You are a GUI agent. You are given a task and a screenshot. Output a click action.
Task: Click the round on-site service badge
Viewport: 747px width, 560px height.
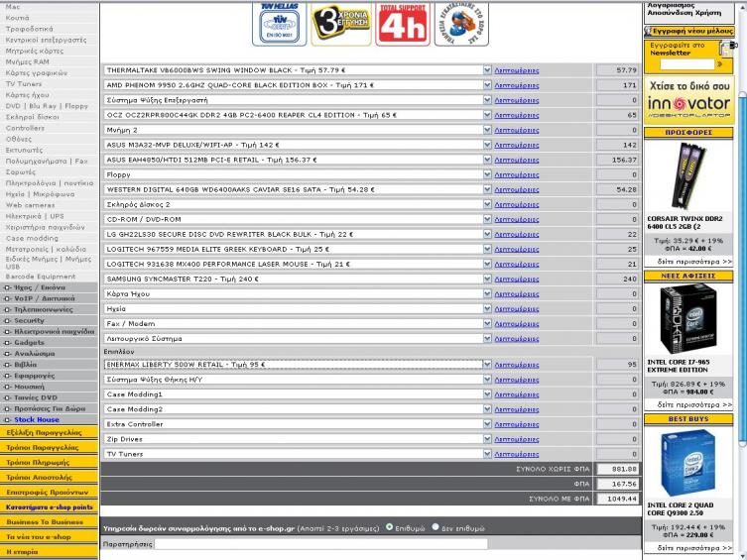pos(461,24)
